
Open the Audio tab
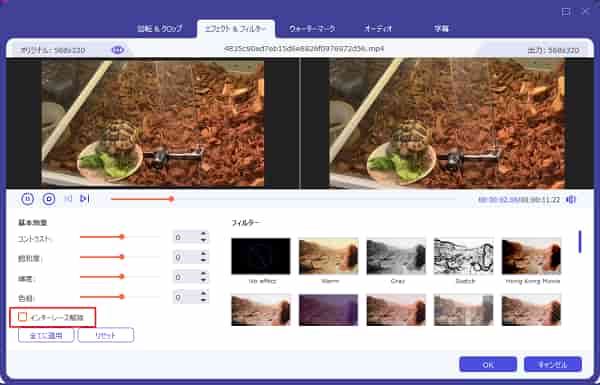(x=378, y=29)
